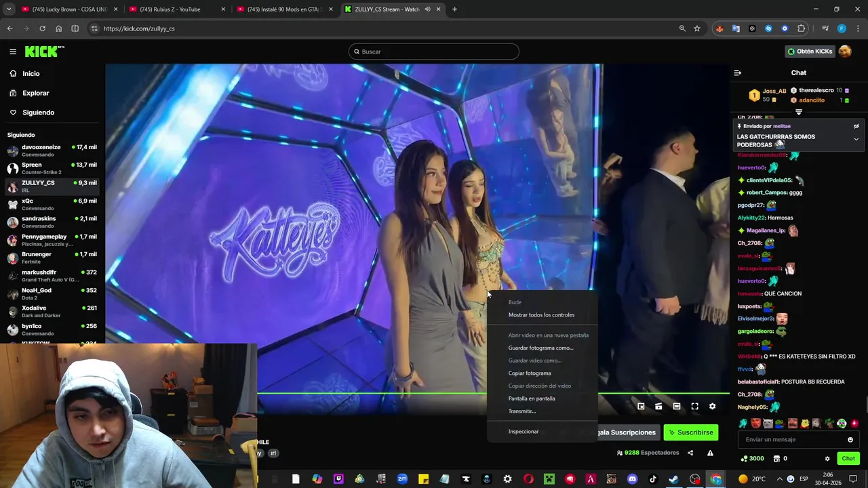
Task: Open the Shazam extension icon
Action: coord(768,28)
